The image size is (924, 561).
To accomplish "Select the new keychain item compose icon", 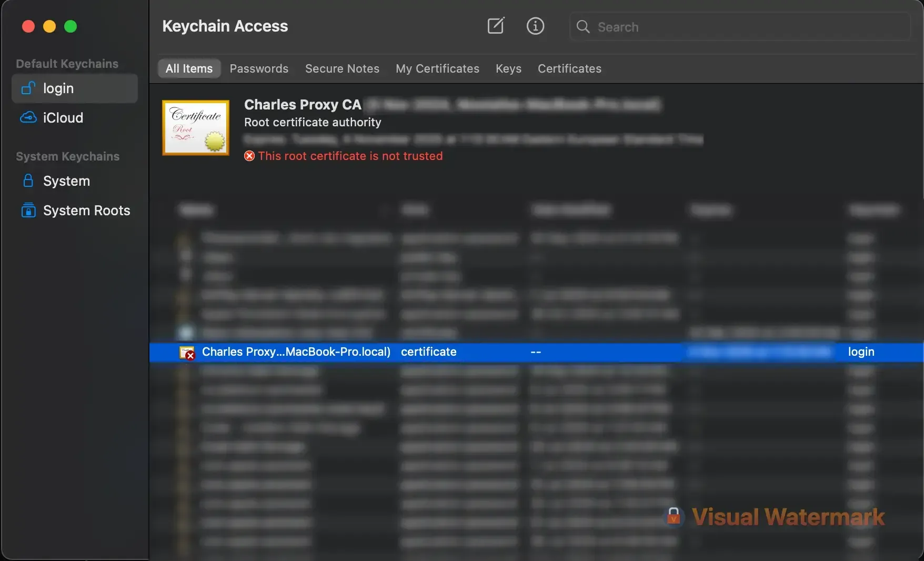I will point(495,26).
